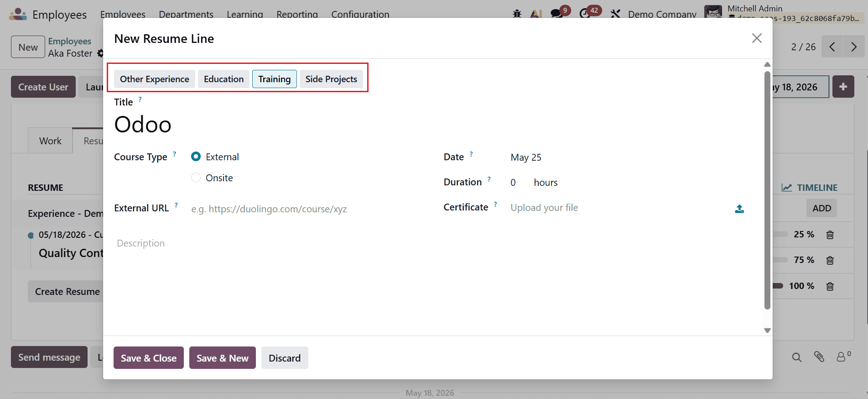Go to previous employee record
This screenshot has height=399, width=868.
(832, 47)
